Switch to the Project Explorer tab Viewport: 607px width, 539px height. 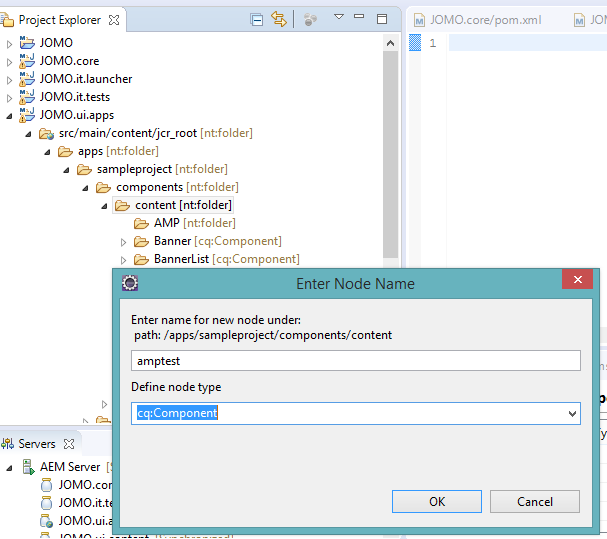[x=59, y=20]
